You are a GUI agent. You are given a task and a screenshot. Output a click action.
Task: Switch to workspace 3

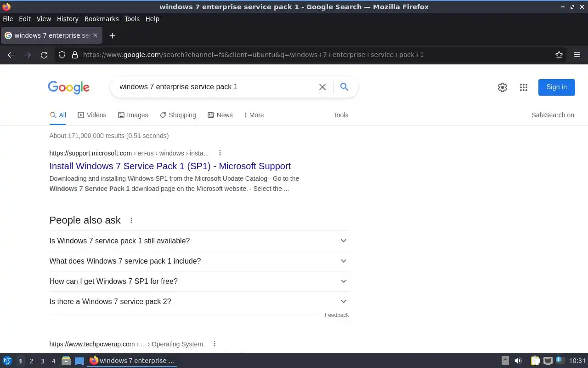(x=42, y=361)
